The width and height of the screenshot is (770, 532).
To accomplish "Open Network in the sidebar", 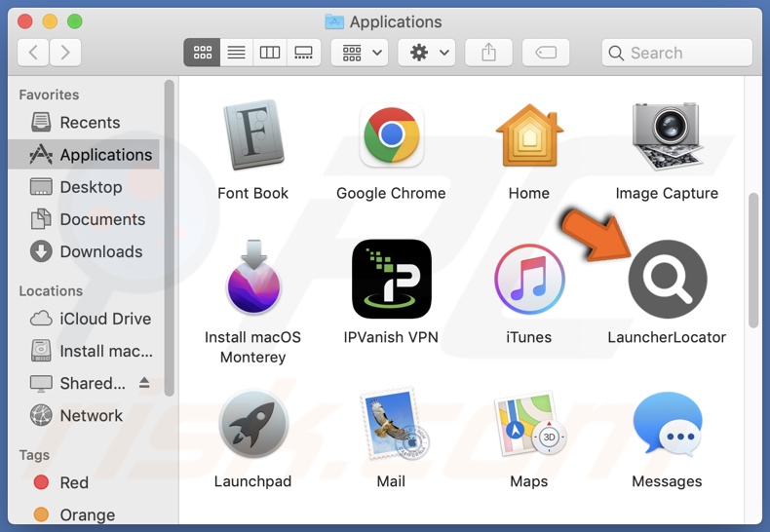I will [84, 416].
